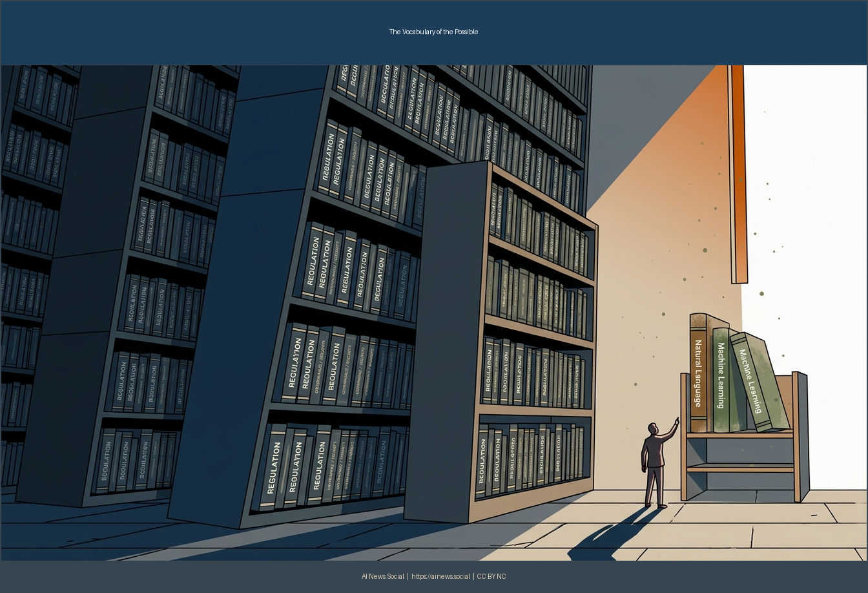
Task: Select the far-left dark bookcase
Action: 36,278
